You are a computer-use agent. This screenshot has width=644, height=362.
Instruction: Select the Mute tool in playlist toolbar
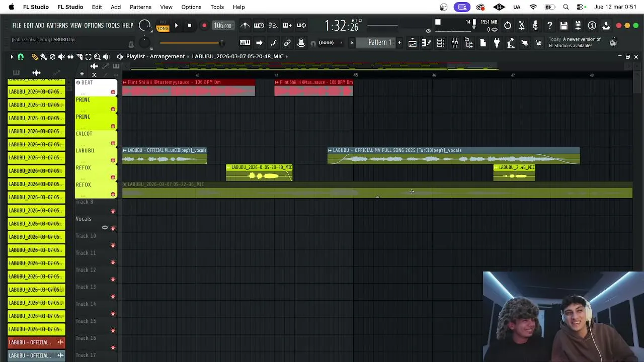tap(61, 57)
